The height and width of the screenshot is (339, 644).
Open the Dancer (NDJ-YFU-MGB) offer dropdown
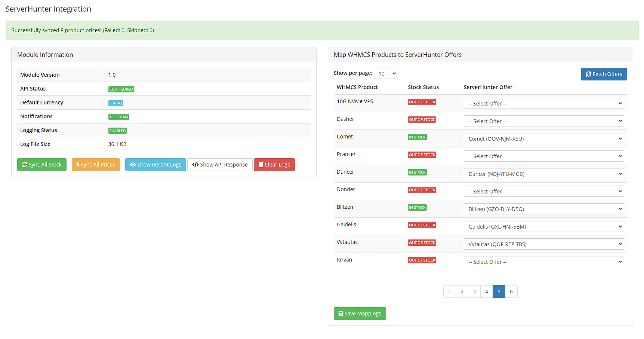tap(544, 174)
